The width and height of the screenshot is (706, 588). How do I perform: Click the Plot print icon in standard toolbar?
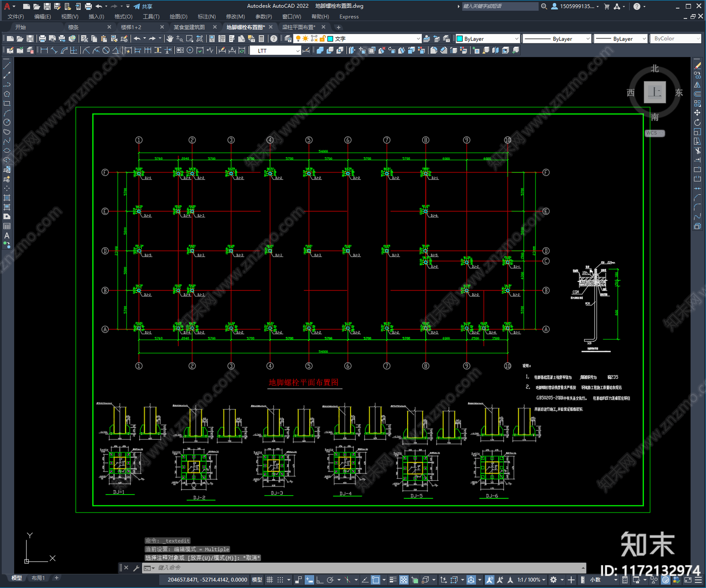click(x=42, y=39)
